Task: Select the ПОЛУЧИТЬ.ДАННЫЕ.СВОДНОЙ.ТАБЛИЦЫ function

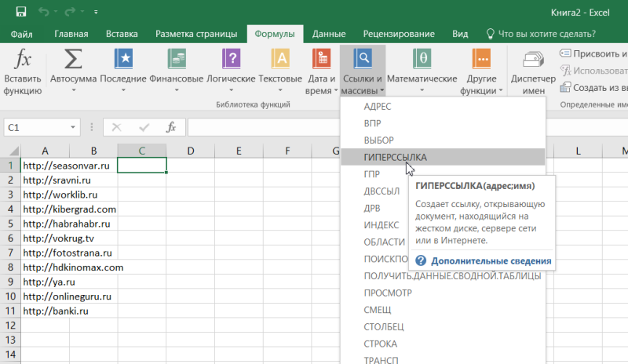Action: click(x=443, y=276)
